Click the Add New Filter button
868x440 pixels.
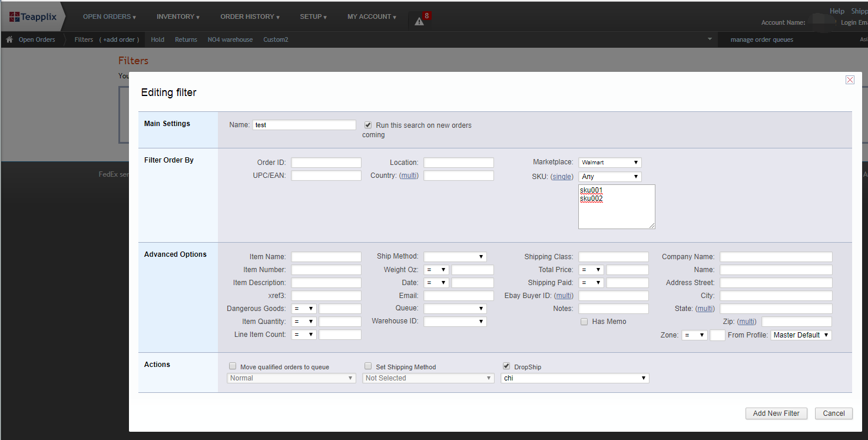(x=776, y=413)
